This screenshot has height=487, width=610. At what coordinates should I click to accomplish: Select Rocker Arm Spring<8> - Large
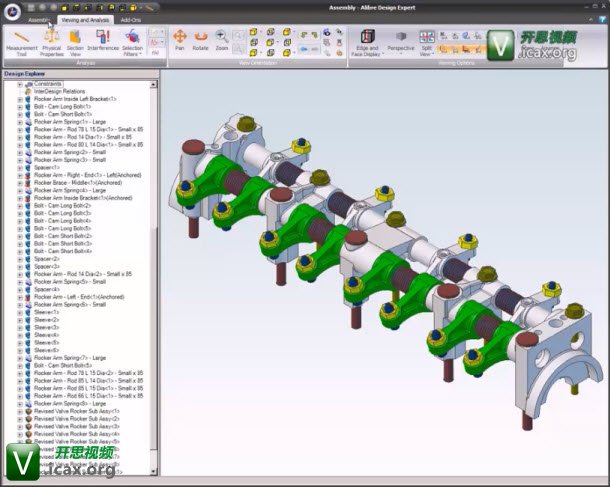click(x=70, y=404)
